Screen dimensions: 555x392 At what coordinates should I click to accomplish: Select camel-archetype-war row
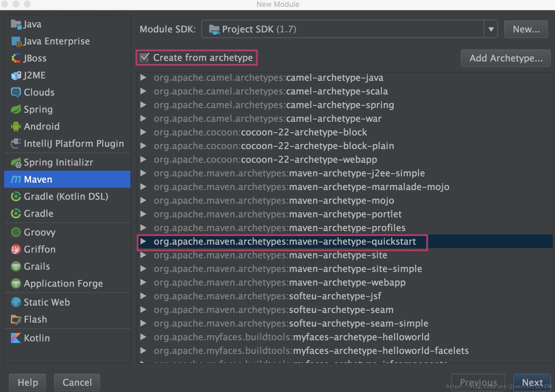[x=345, y=118]
